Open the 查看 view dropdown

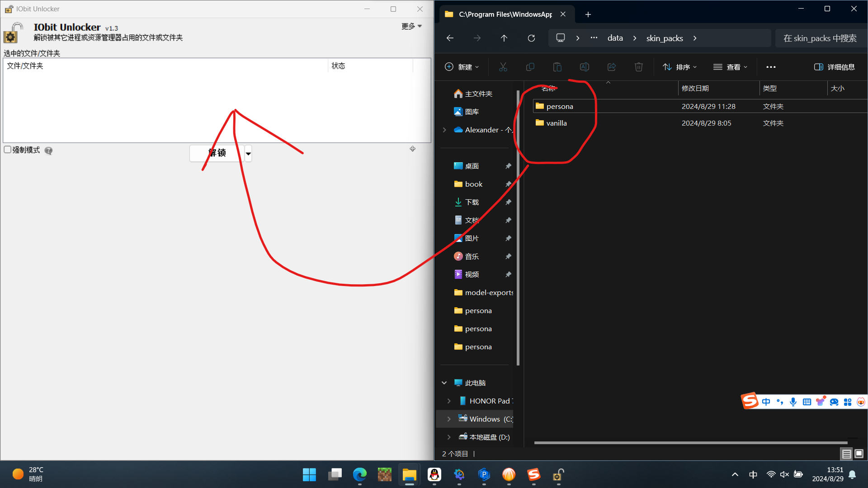(x=730, y=67)
